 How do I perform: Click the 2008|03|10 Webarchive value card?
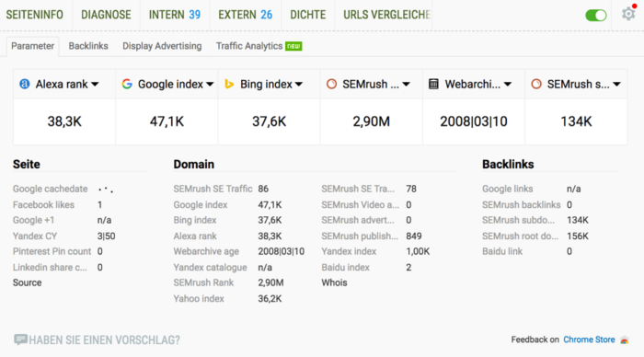pos(474,121)
